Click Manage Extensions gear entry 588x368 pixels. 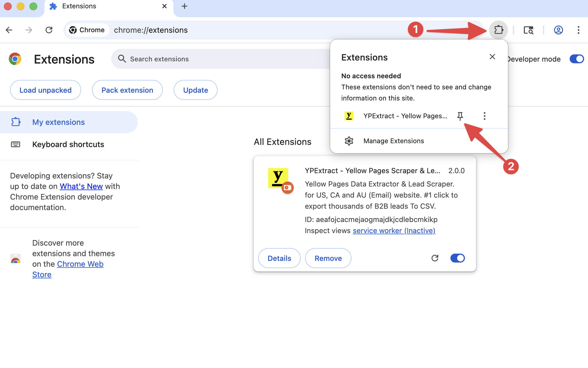coord(419,141)
